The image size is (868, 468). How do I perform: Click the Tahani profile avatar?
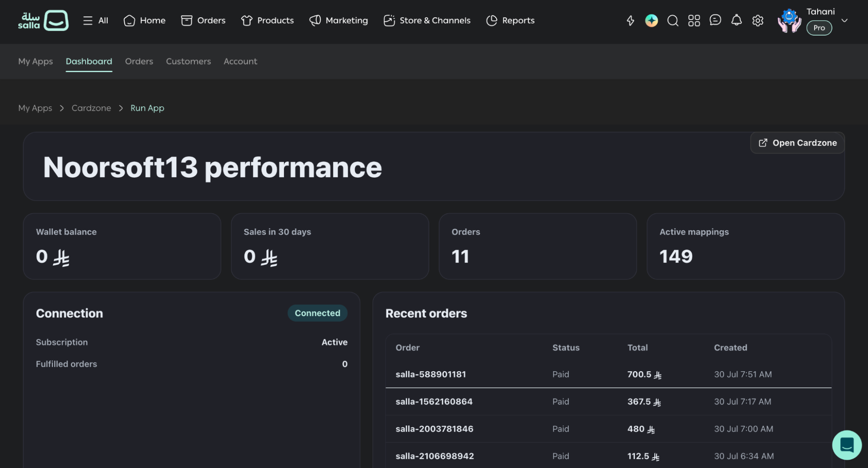click(789, 20)
